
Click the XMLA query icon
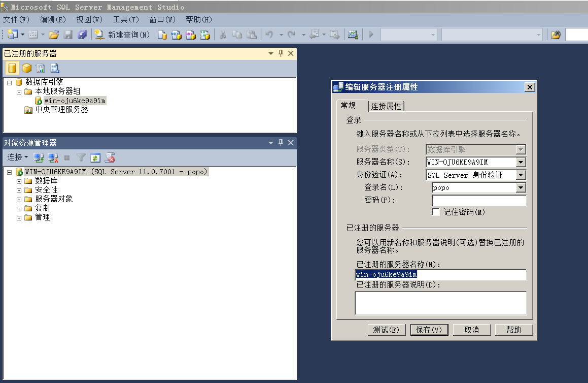point(205,35)
